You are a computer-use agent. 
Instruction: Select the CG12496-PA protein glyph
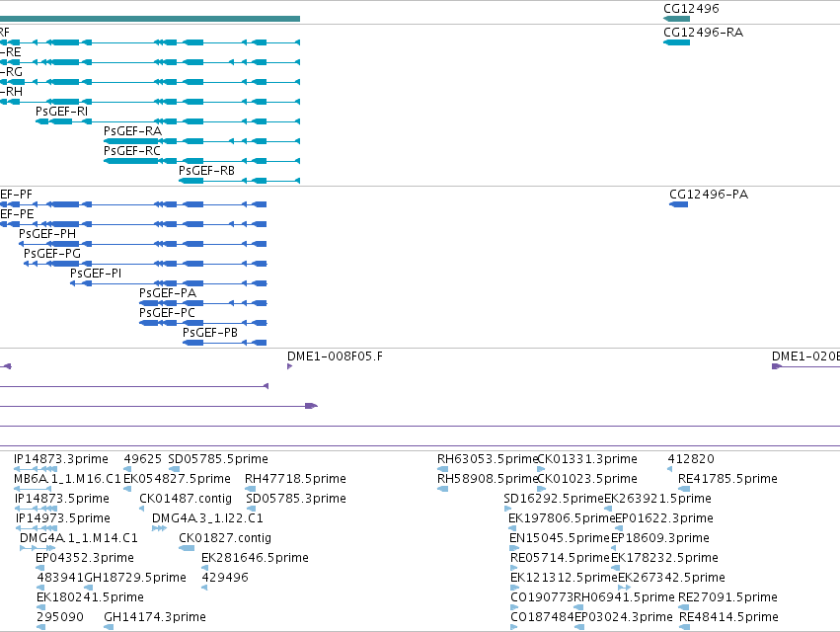(678, 204)
